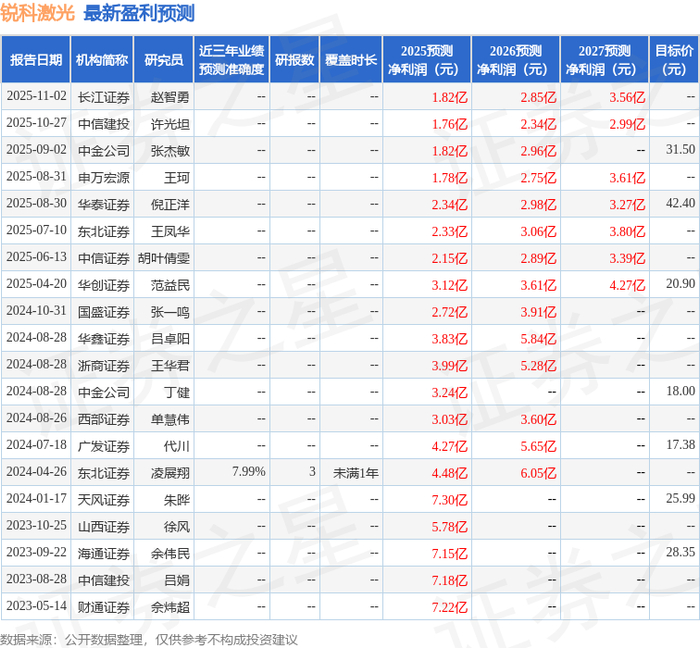Click the 报告日期 column header

tap(36, 60)
